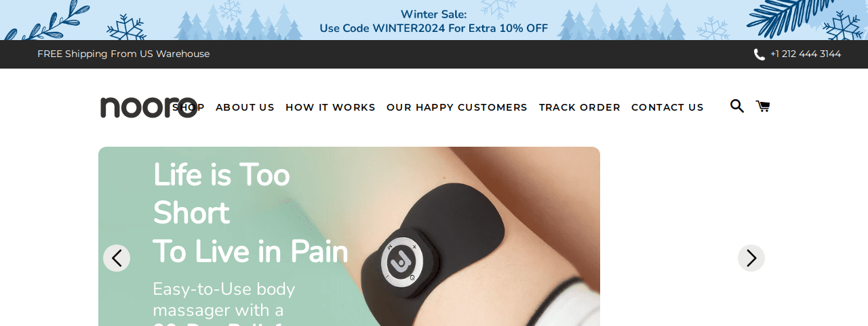Click the Easy-to-Use body massager subtitle

click(x=224, y=300)
